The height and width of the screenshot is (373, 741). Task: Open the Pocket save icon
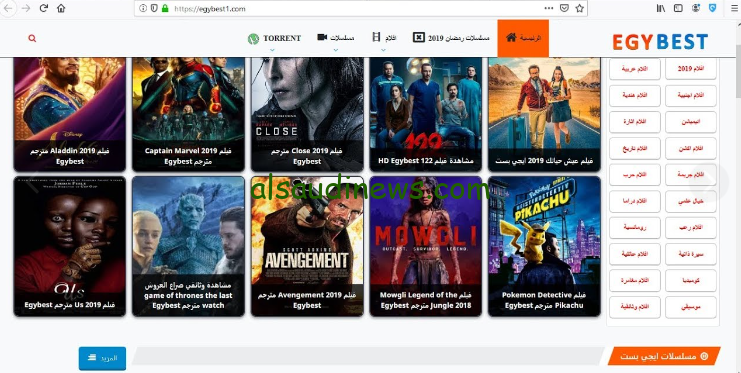coord(564,8)
